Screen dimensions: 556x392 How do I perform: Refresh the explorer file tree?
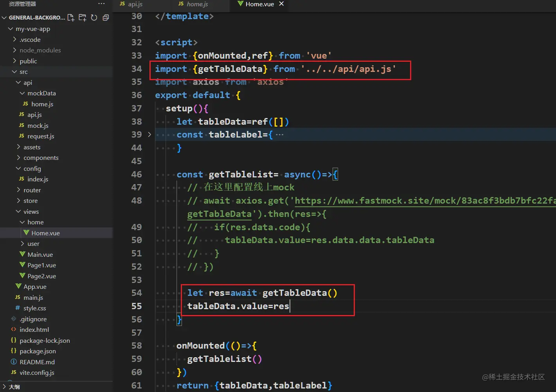coord(94,18)
